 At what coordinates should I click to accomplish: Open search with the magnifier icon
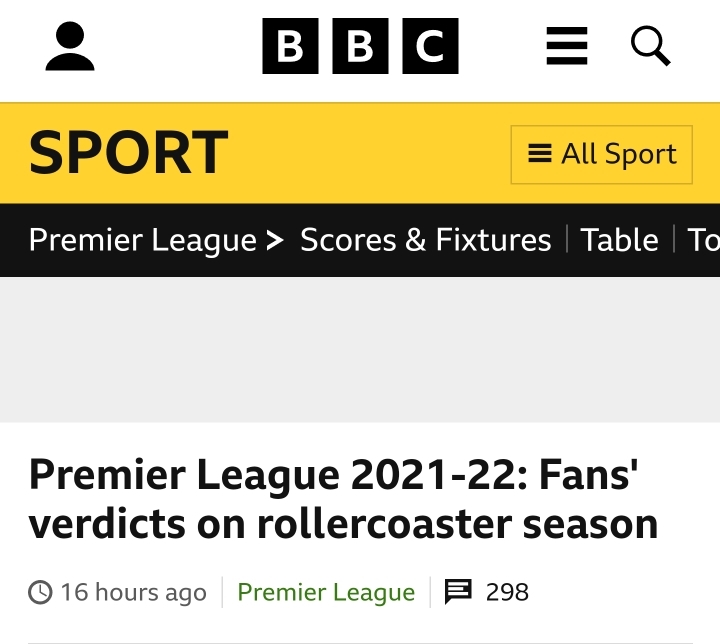651,46
